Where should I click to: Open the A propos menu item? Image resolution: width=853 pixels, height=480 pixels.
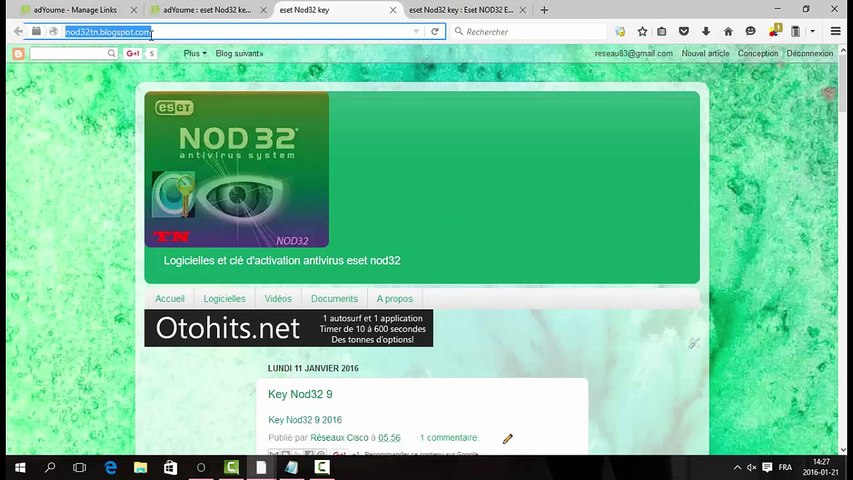[x=394, y=299]
